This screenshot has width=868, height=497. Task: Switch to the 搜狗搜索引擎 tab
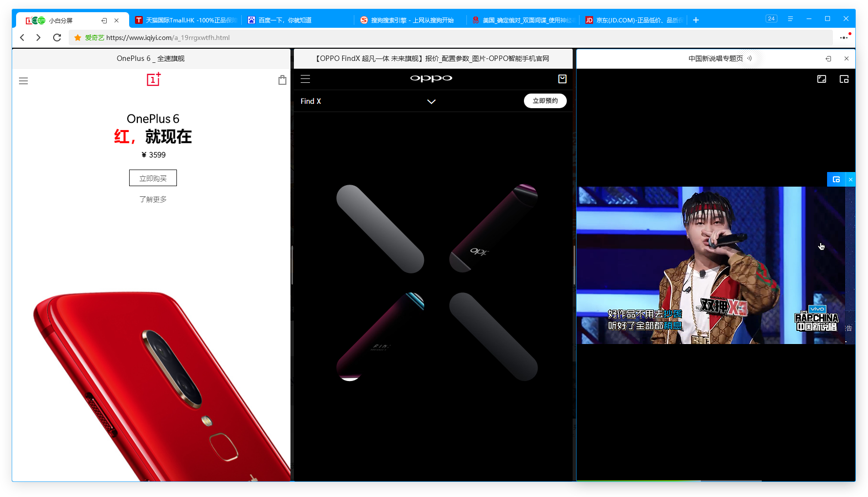click(410, 20)
